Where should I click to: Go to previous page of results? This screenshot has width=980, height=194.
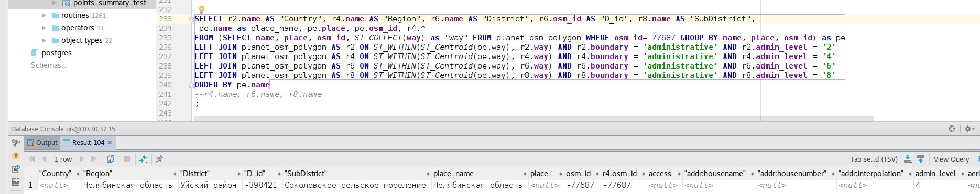[44, 159]
